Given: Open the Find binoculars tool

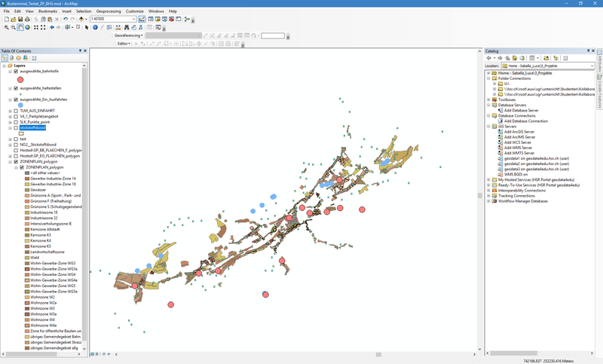Looking at the screenshot, I should (x=127, y=27).
